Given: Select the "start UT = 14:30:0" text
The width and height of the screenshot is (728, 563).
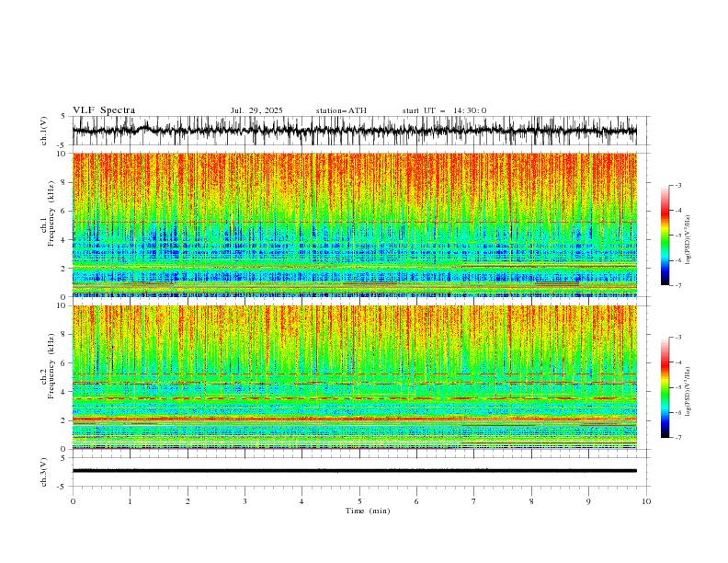Looking at the screenshot, I should click(x=444, y=110).
